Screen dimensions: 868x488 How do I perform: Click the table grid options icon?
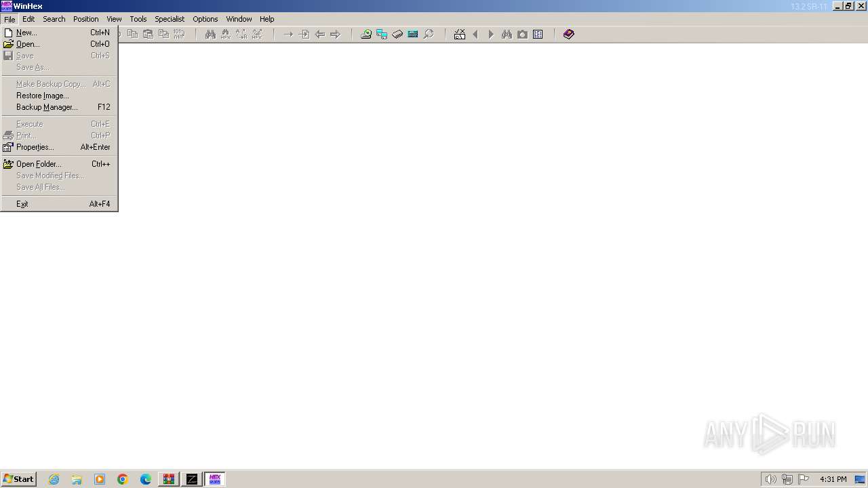click(x=538, y=34)
